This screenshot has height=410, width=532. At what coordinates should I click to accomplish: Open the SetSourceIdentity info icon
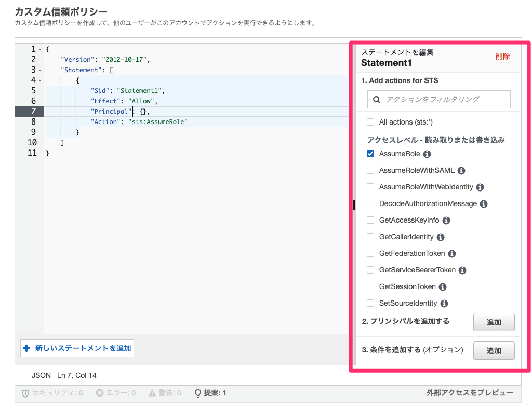[x=444, y=304]
